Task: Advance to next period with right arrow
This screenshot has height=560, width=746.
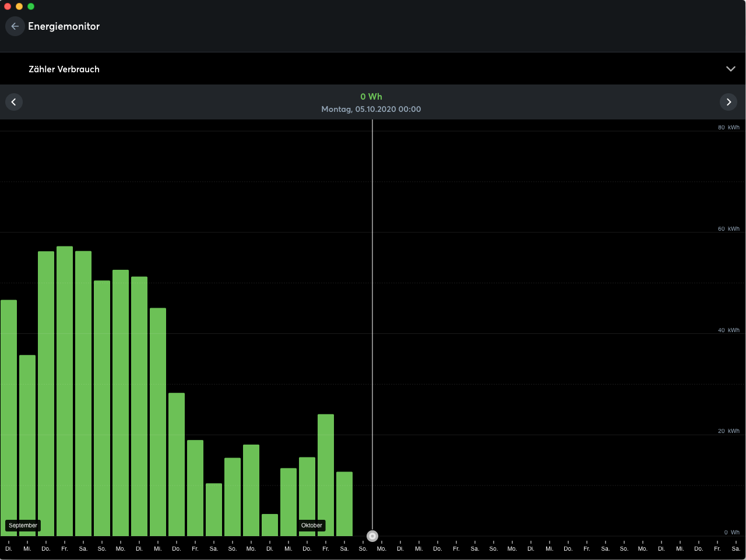Action: tap(729, 102)
